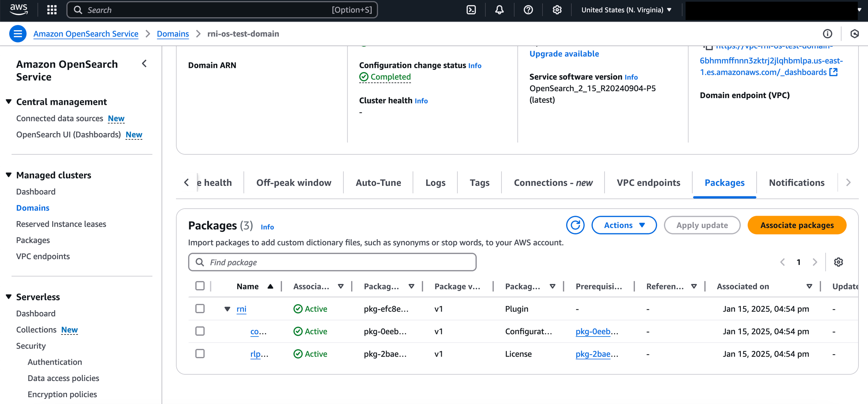
Task: Check the rni package row
Action: tap(200, 309)
